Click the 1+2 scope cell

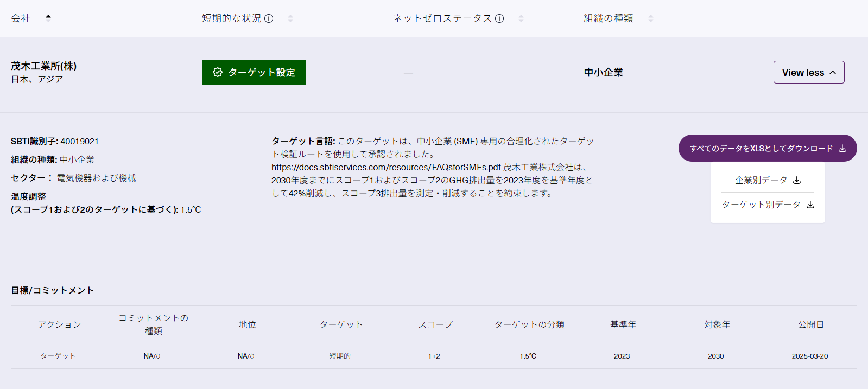434,356
